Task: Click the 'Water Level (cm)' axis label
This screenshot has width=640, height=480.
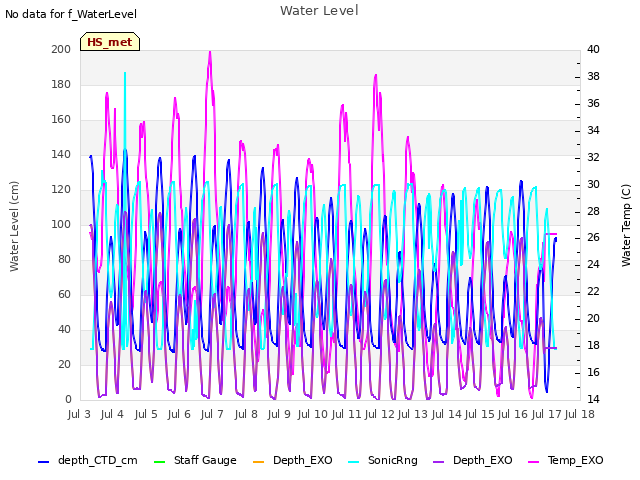Action: tap(14, 226)
